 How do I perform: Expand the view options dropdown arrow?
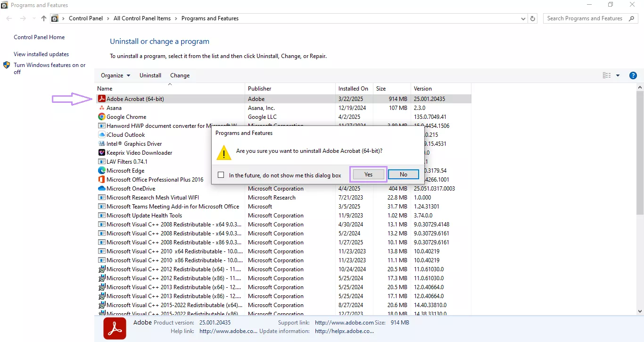pyautogui.click(x=618, y=75)
